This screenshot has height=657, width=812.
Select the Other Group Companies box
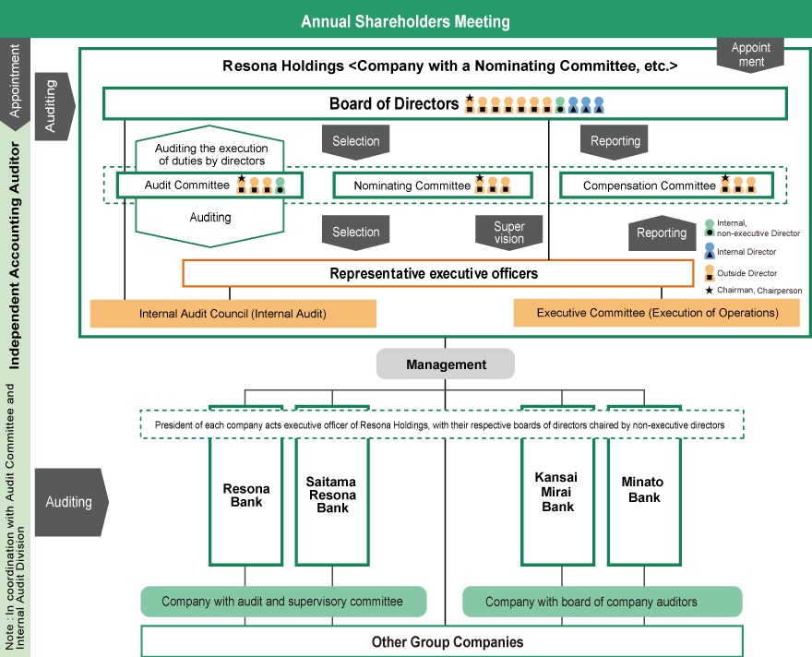(442, 642)
